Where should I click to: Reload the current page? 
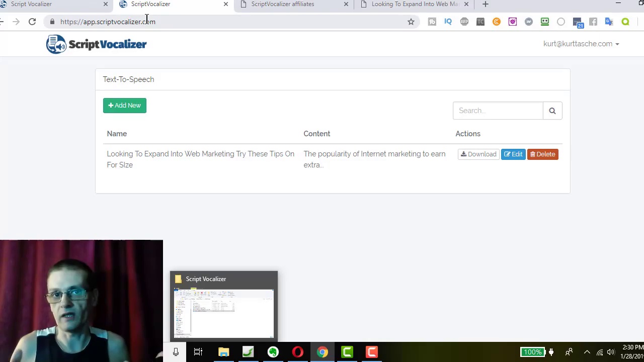32,22
